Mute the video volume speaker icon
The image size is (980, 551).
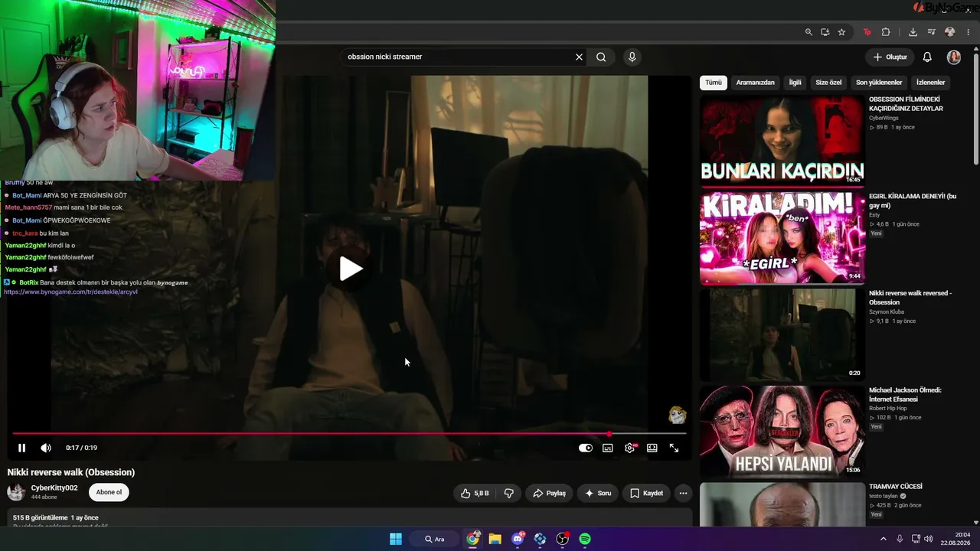[x=46, y=448]
